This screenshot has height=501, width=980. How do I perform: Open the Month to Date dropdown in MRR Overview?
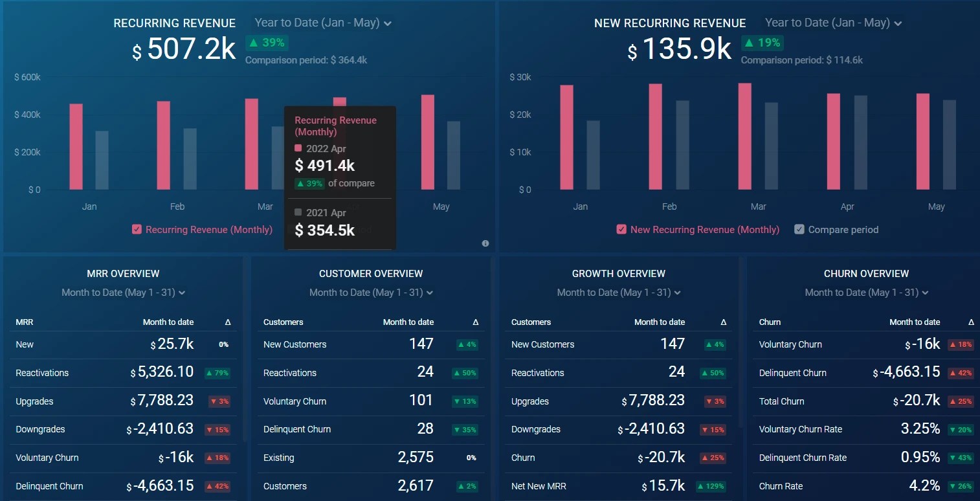pos(122,292)
